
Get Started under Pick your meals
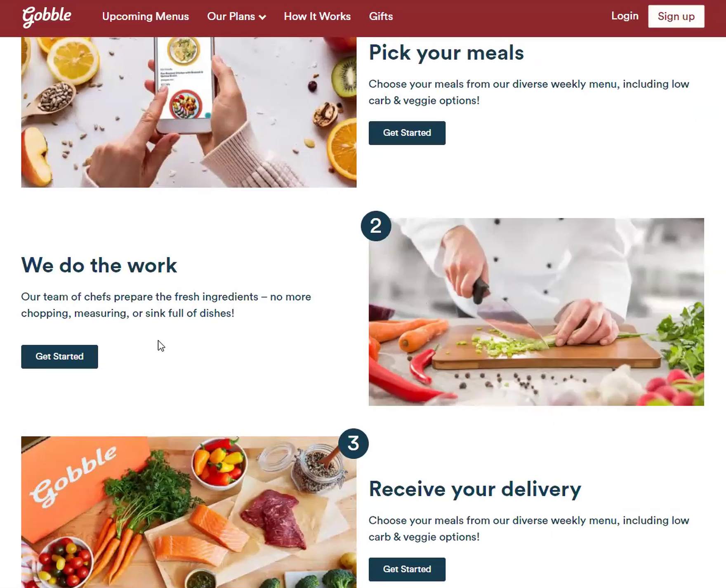click(407, 133)
